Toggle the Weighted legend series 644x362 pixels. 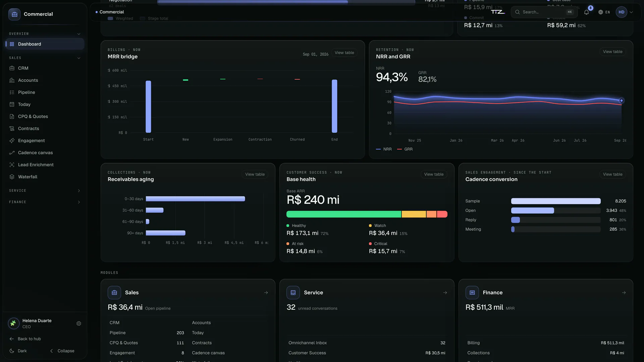point(120,18)
